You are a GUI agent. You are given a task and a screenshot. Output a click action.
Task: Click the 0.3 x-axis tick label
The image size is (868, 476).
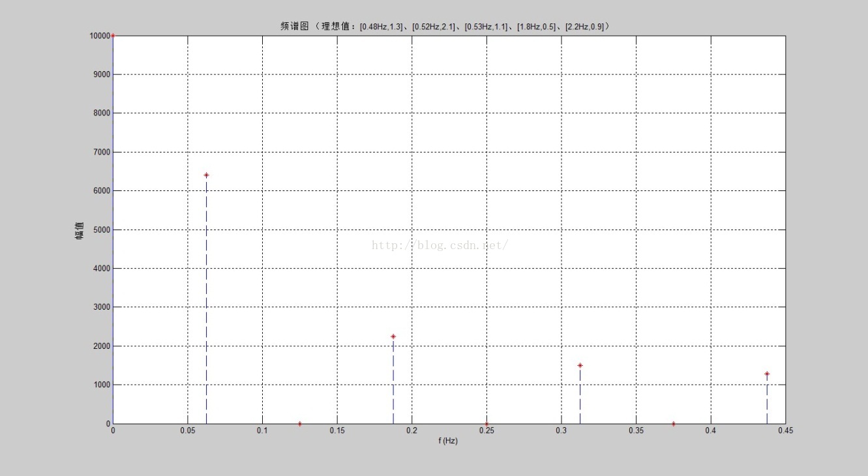coord(561,431)
